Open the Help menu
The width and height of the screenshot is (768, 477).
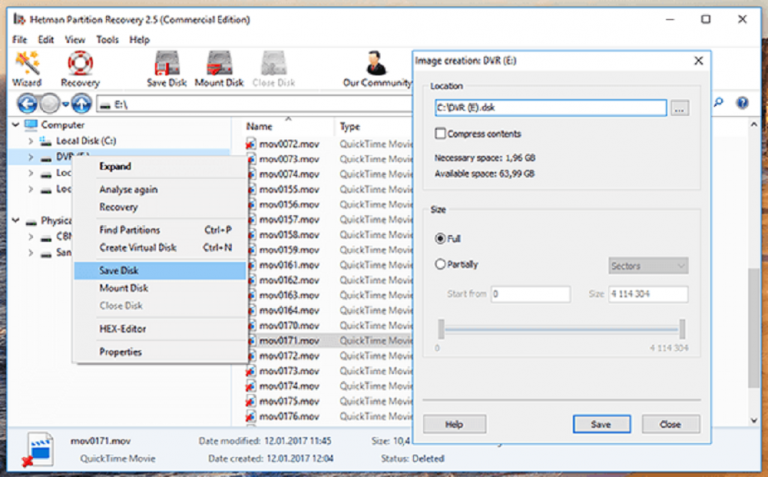(x=139, y=40)
